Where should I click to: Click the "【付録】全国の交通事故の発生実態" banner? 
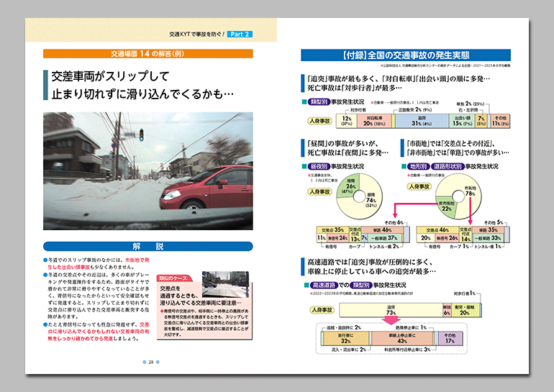pos(406,55)
